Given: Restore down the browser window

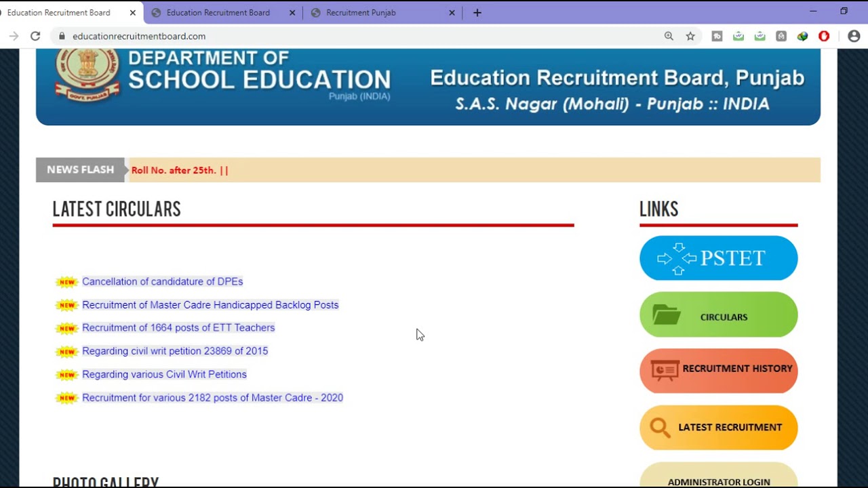Looking at the screenshot, I should [844, 12].
